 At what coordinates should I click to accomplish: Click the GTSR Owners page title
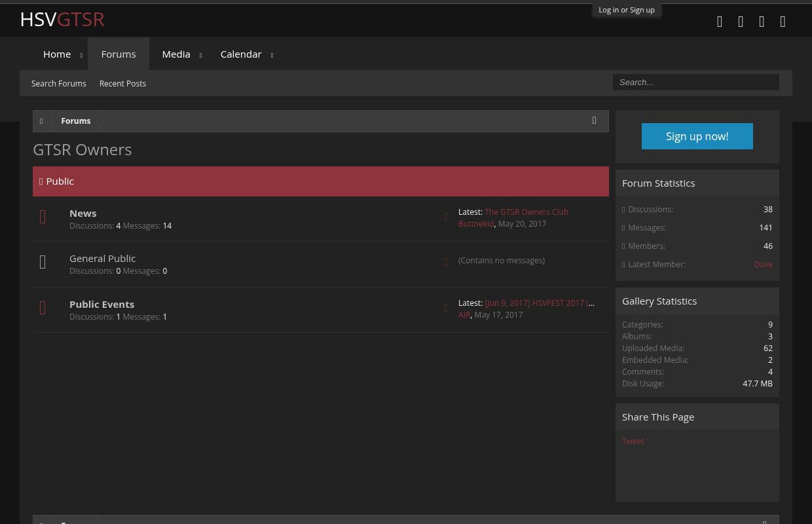(83, 149)
